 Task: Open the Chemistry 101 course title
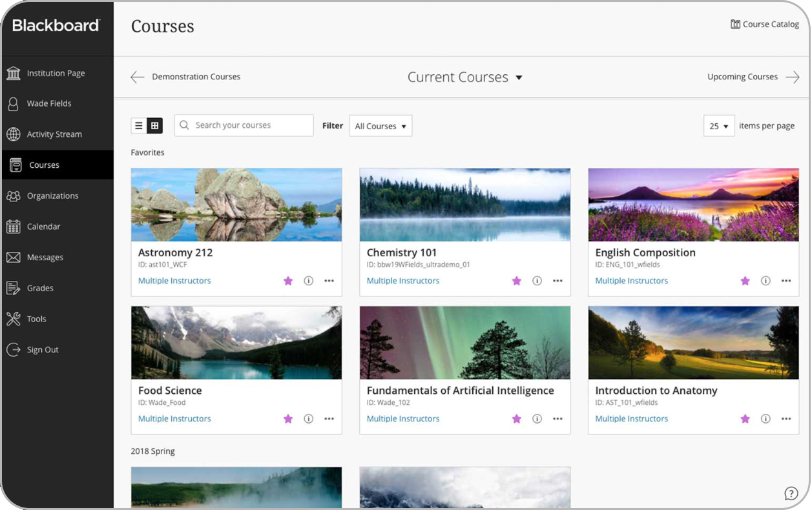(402, 252)
